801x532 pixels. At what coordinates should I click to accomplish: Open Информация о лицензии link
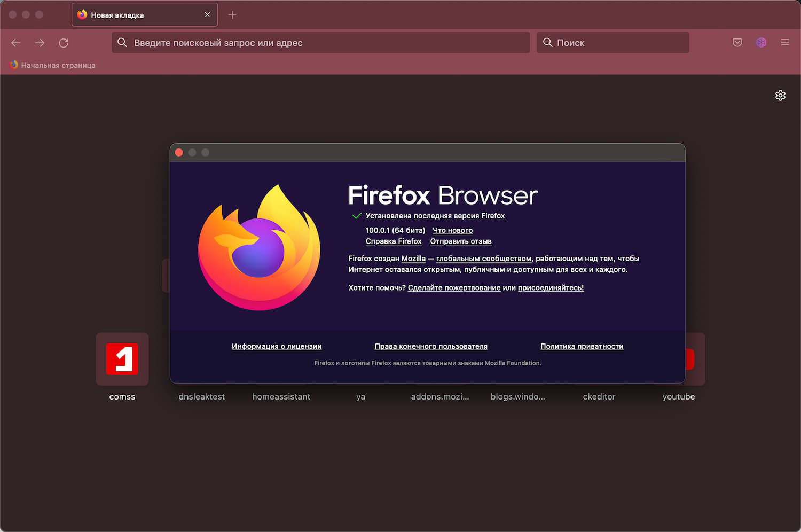277,347
